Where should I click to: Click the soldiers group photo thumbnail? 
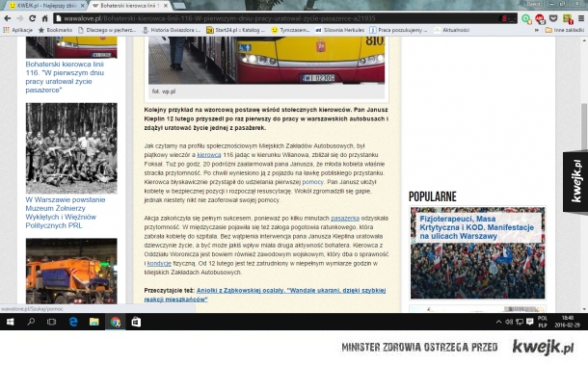71,148
